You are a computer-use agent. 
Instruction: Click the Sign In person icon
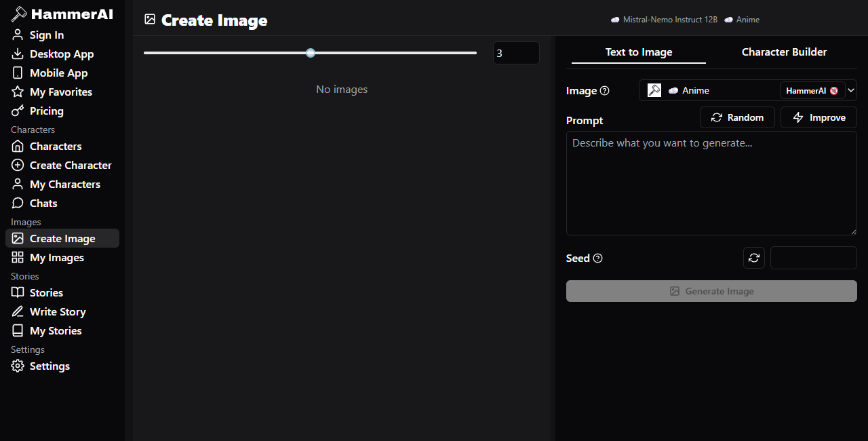click(18, 35)
